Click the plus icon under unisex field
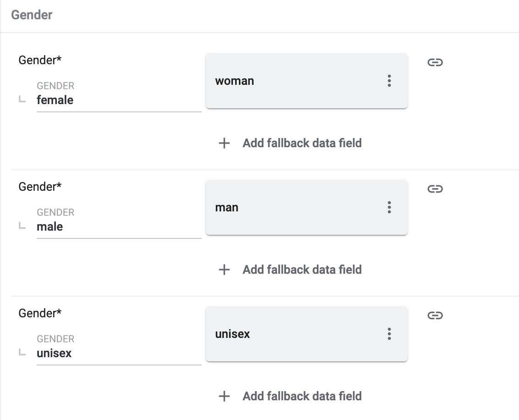This screenshot has width=519, height=420. [x=224, y=396]
